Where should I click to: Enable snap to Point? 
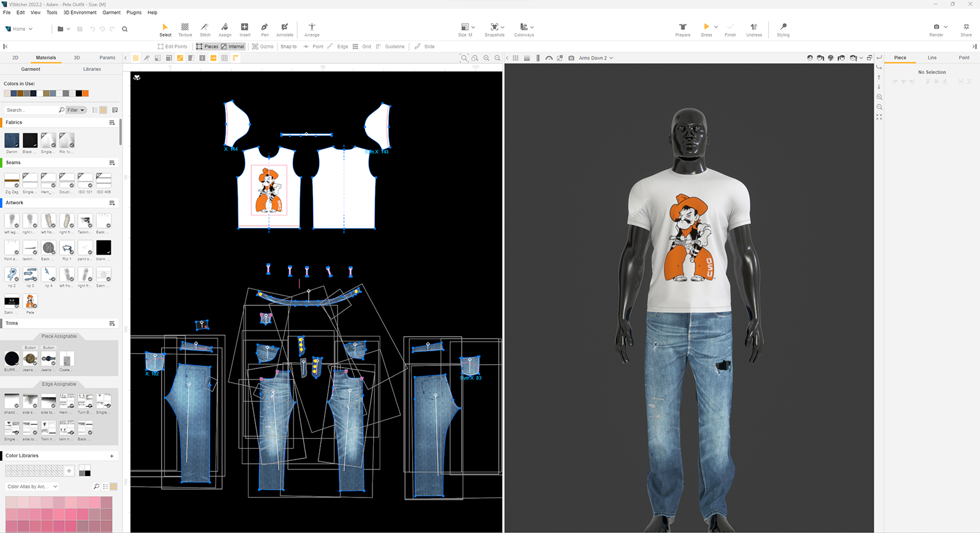pyautogui.click(x=314, y=47)
